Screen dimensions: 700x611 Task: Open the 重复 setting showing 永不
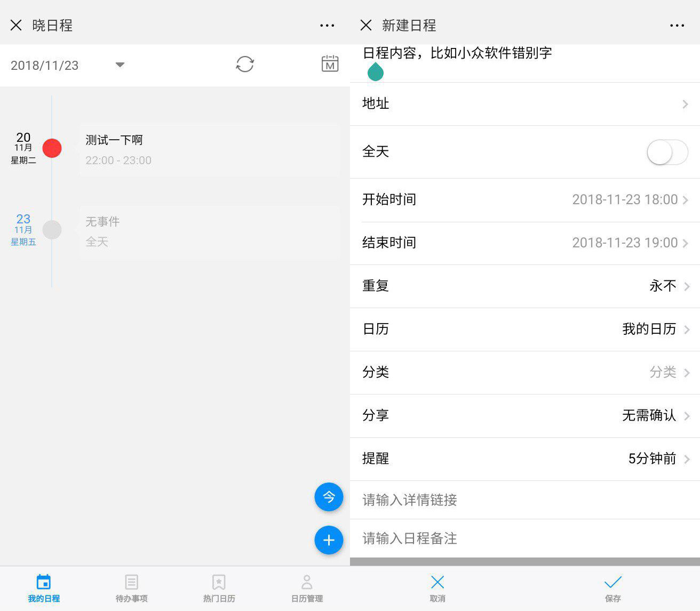pyautogui.click(x=525, y=286)
